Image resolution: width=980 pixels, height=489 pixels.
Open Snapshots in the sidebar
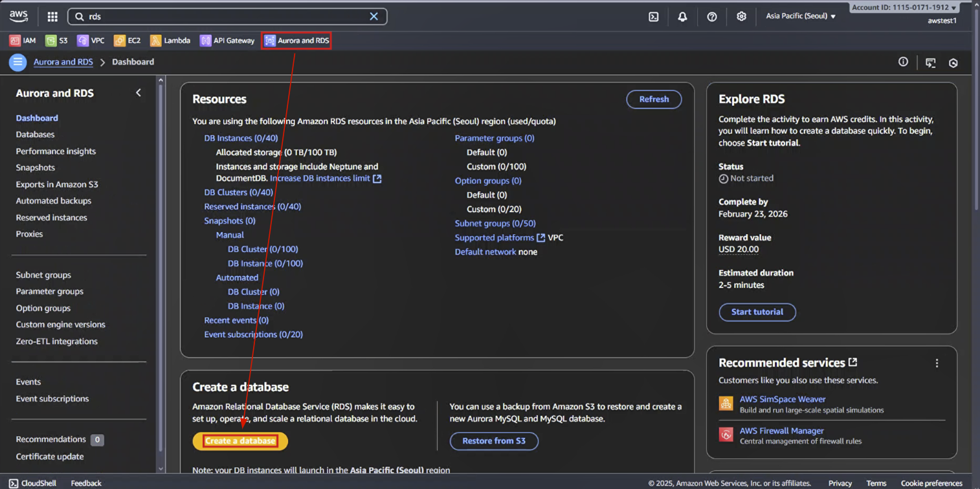point(35,168)
